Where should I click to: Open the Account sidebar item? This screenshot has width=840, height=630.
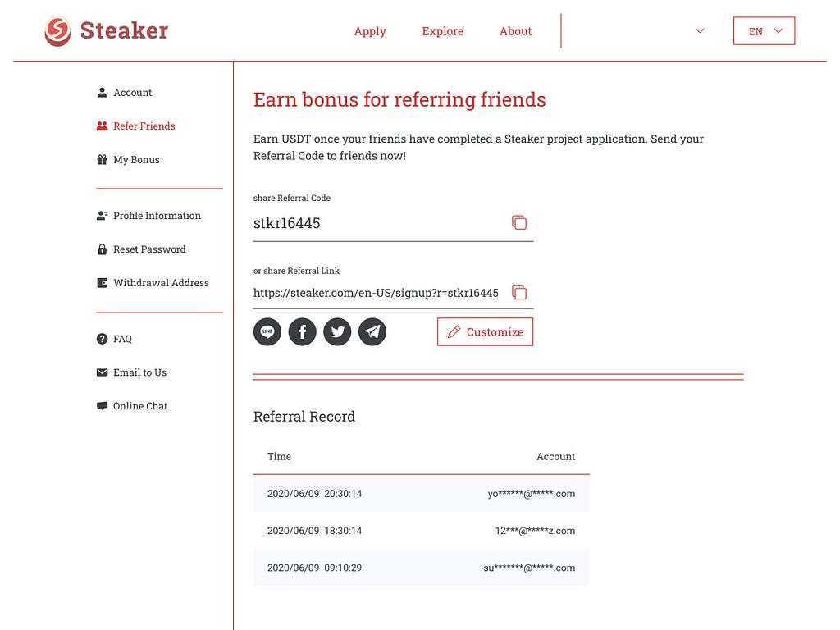click(x=125, y=93)
